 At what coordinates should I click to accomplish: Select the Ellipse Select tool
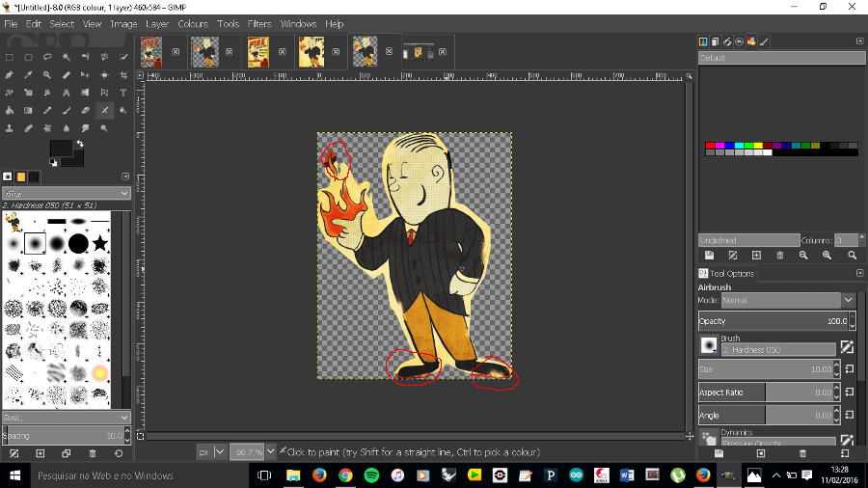pyautogui.click(x=28, y=57)
